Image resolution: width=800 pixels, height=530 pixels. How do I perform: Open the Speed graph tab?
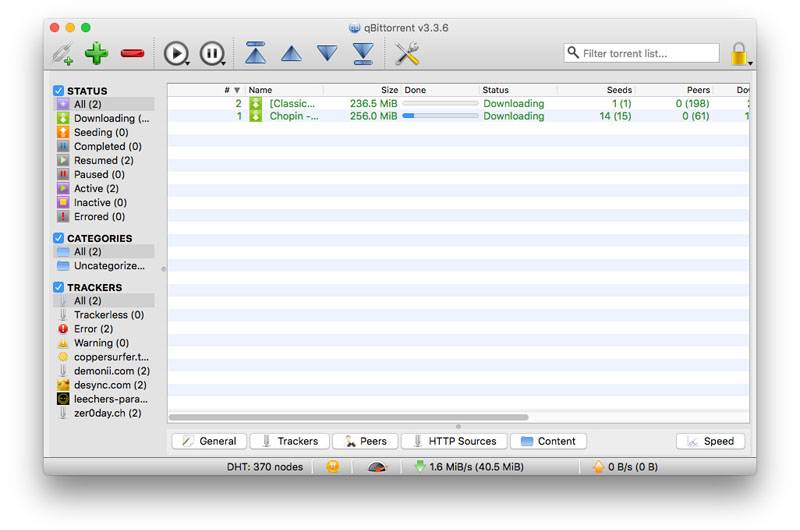[x=711, y=441]
